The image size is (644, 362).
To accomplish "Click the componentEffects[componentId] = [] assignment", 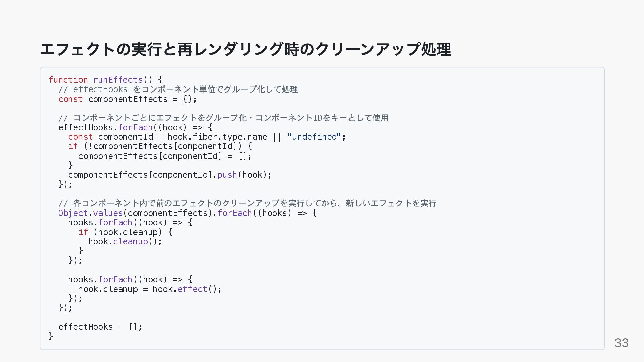I will 165,156.
